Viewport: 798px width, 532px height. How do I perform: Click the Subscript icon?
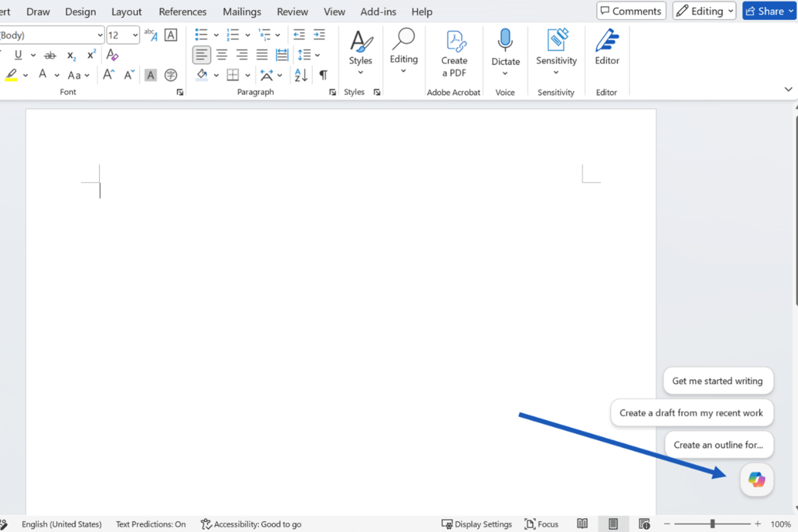click(71, 55)
